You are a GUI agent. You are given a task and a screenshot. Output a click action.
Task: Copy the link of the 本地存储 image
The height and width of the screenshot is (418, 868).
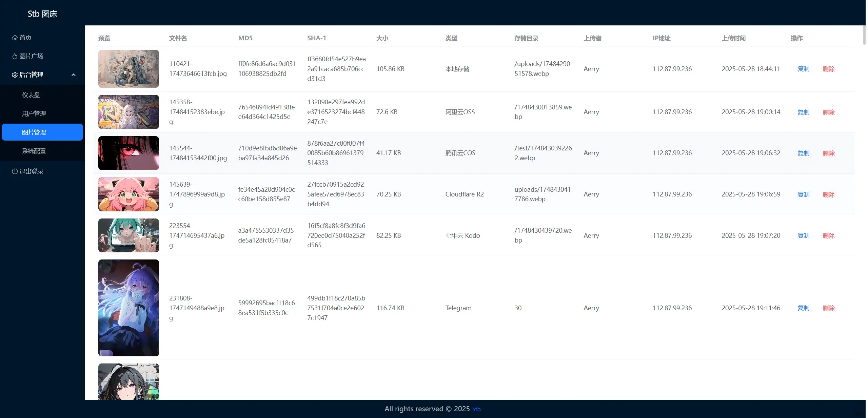tap(803, 69)
